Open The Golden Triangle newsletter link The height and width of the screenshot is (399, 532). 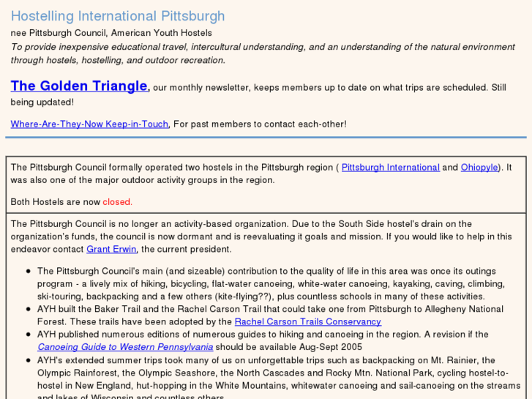coord(79,86)
